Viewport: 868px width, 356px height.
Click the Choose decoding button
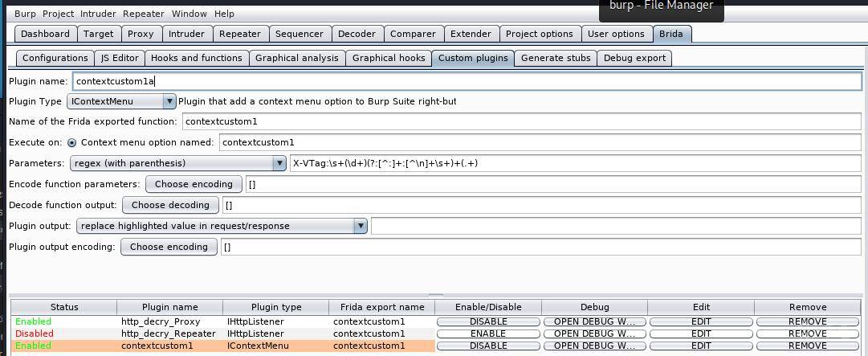point(170,206)
